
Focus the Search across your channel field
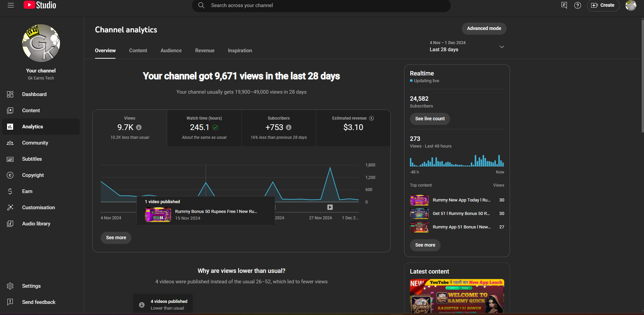point(321,5)
